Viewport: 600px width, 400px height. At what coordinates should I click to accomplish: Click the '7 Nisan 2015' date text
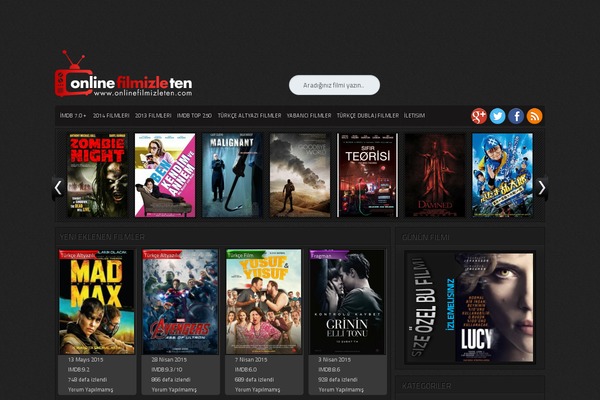coord(251,360)
